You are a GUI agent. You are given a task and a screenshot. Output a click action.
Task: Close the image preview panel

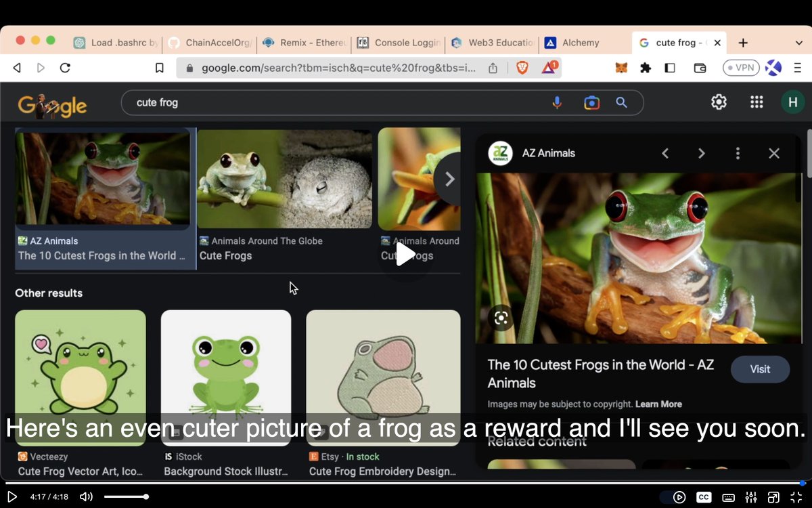point(774,153)
